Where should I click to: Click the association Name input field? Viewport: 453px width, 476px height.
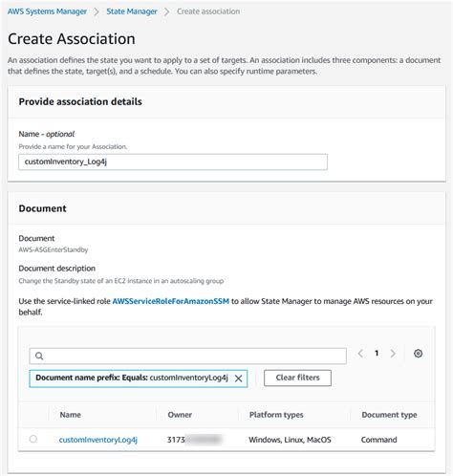(x=173, y=162)
